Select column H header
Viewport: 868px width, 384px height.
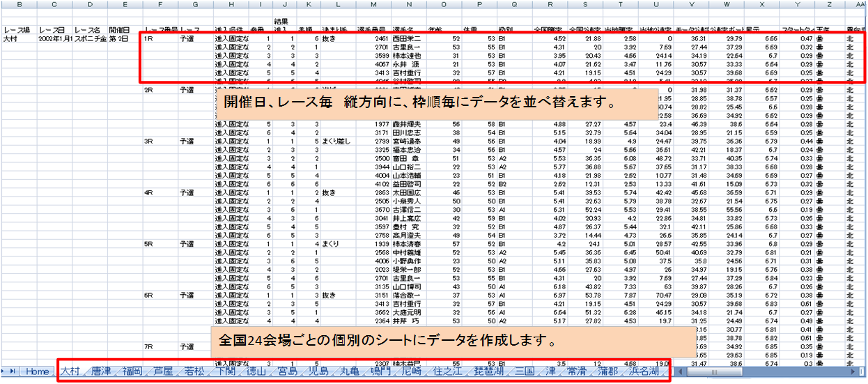coord(231,5)
